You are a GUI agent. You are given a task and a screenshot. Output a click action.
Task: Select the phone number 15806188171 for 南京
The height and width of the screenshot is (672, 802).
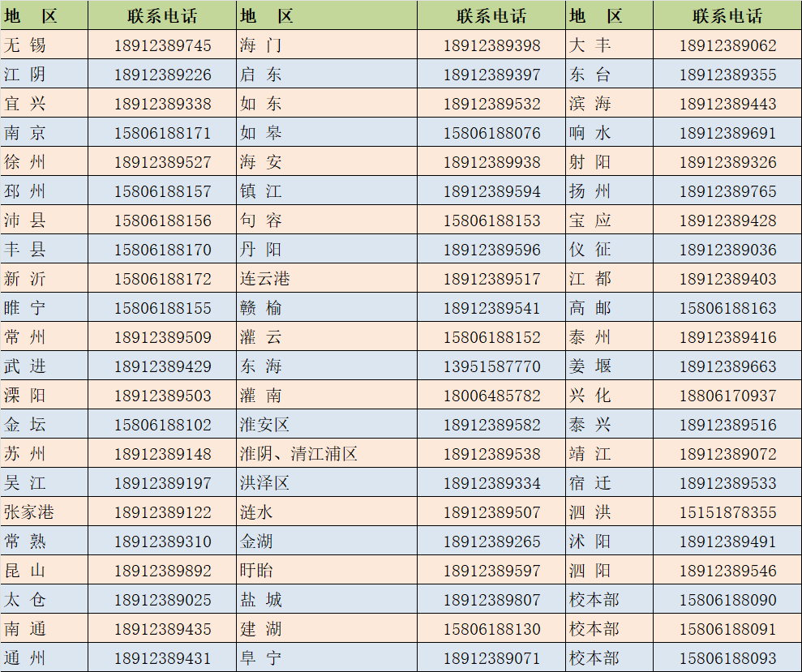[x=162, y=133]
